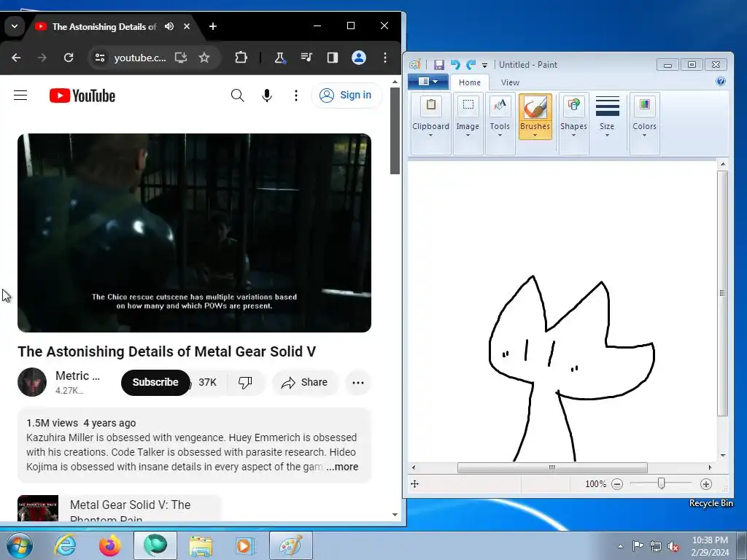The width and height of the screenshot is (747, 560).
Task: Open YouTube hamburger guide menu
Action: 20,96
